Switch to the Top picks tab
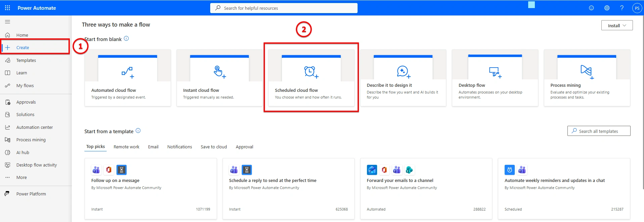The height and width of the screenshot is (222, 644). point(95,147)
